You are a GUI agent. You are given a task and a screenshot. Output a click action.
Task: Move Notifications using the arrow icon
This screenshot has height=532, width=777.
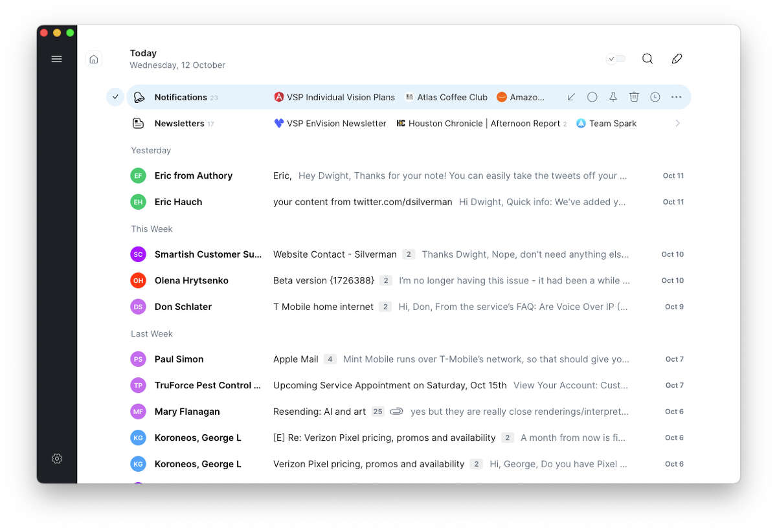pos(571,96)
